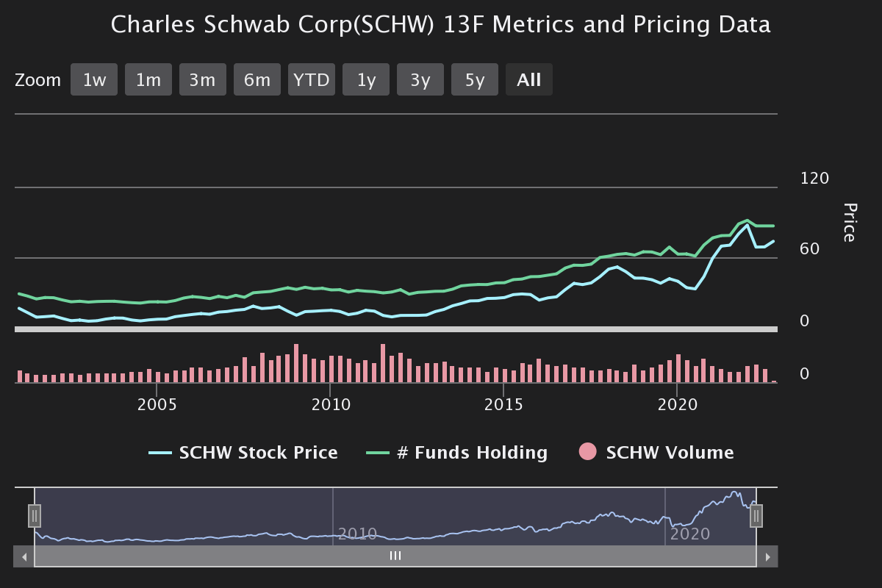Click the green Funds Holding legend line
882x588 pixels.
tap(378, 453)
